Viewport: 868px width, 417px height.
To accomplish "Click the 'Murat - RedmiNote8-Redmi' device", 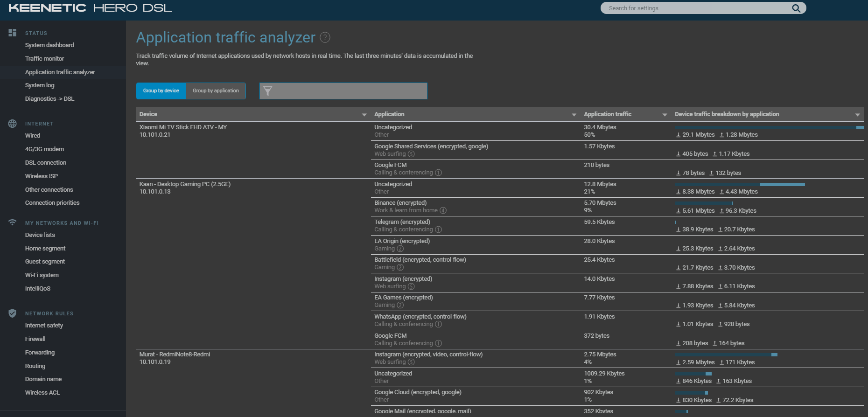I will click(175, 354).
